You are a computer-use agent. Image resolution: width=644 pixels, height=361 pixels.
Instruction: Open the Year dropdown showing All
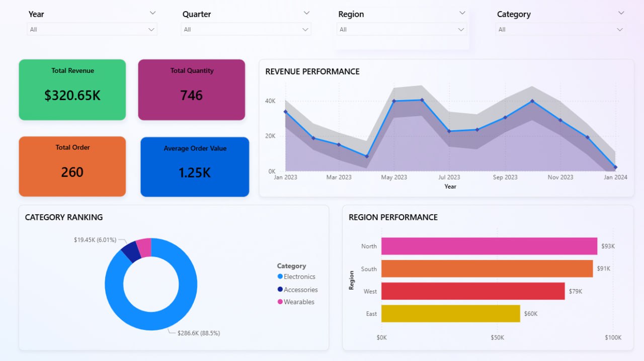pos(92,30)
